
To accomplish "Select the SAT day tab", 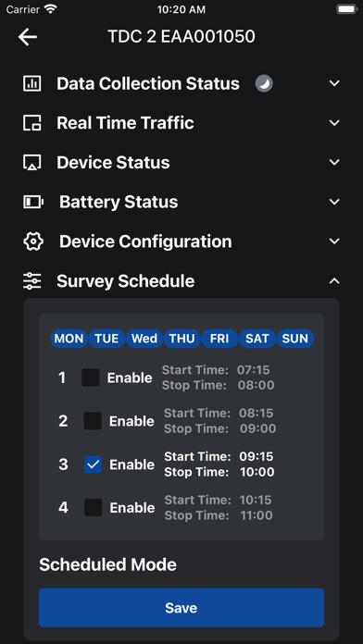I will click(x=257, y=339).
